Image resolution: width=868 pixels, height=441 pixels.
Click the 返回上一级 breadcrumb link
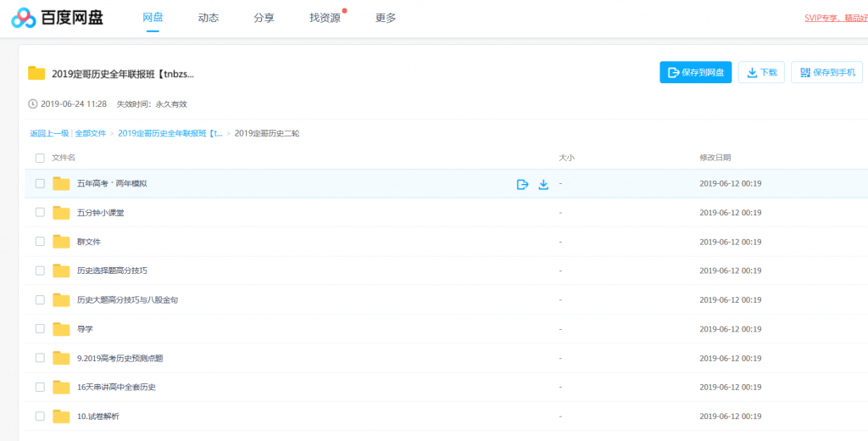click(49, 133)
